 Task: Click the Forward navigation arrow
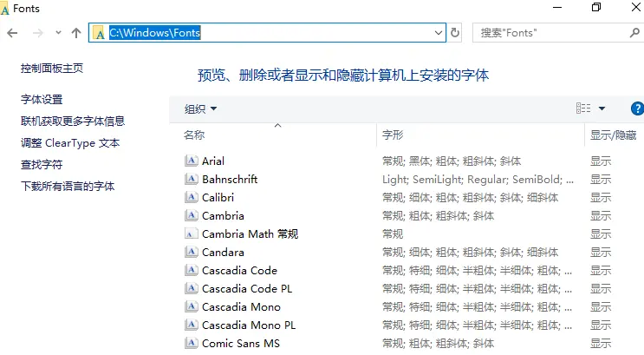point(38,33)
